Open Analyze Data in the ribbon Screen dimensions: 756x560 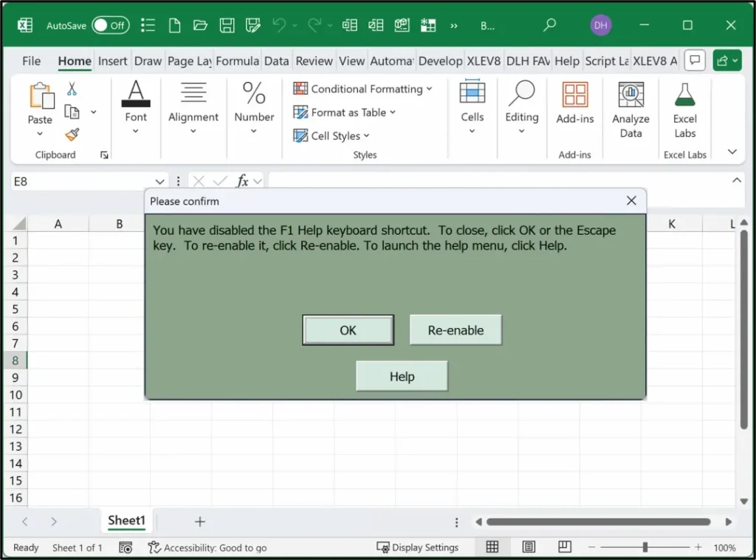[x=630, y=109]
